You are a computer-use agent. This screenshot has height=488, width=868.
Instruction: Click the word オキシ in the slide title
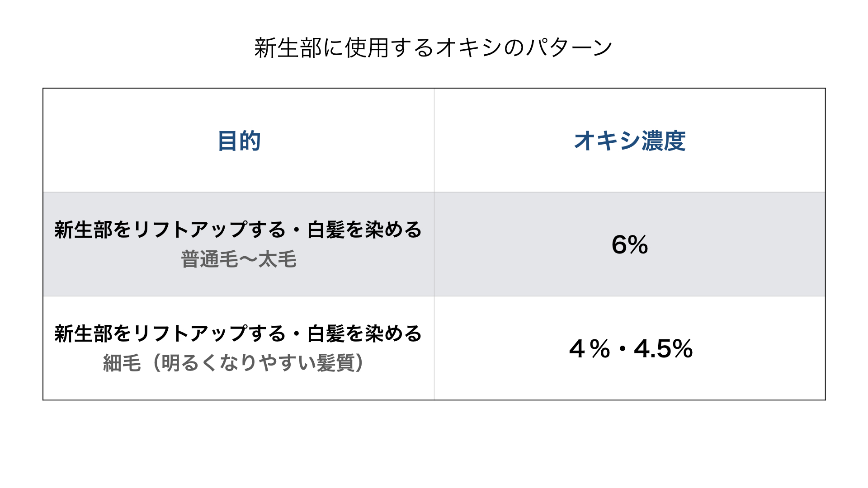pyautogui.click(x=468, y=48)
